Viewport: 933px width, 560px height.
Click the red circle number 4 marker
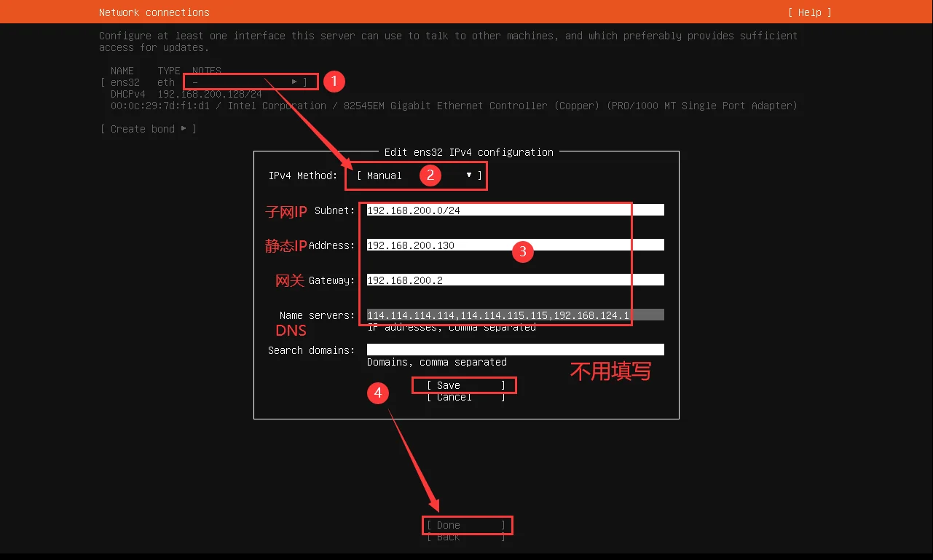pos(377,393)
